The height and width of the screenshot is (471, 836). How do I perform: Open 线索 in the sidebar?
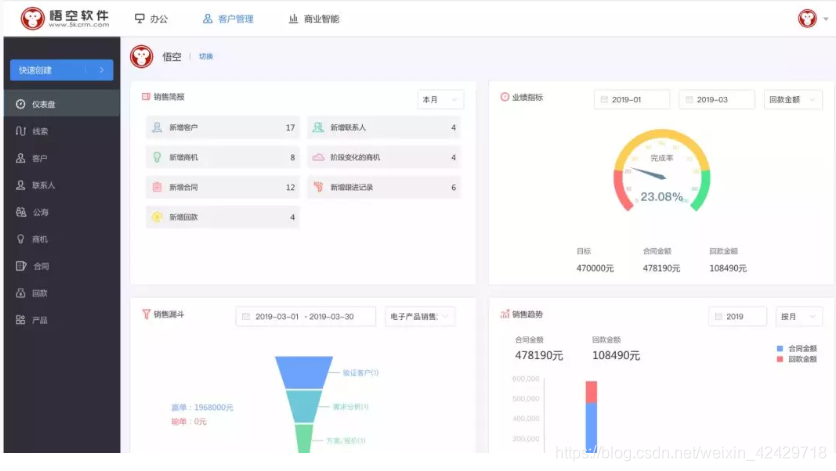(x=62, y=131)
